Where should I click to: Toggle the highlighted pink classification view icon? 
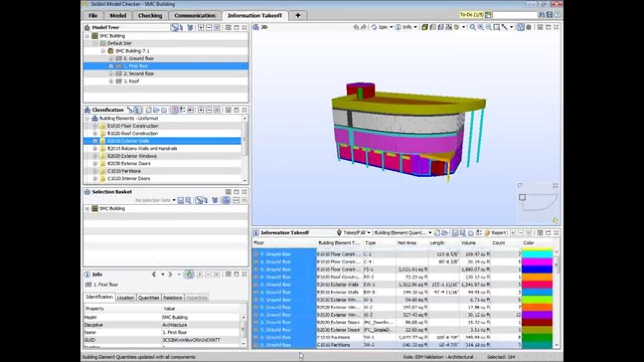(175, 110)
